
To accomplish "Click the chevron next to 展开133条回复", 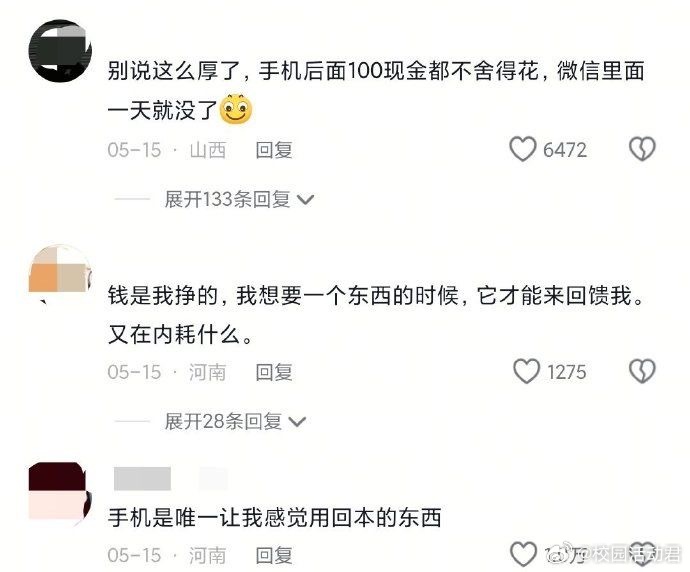I will tap(305, 200).
